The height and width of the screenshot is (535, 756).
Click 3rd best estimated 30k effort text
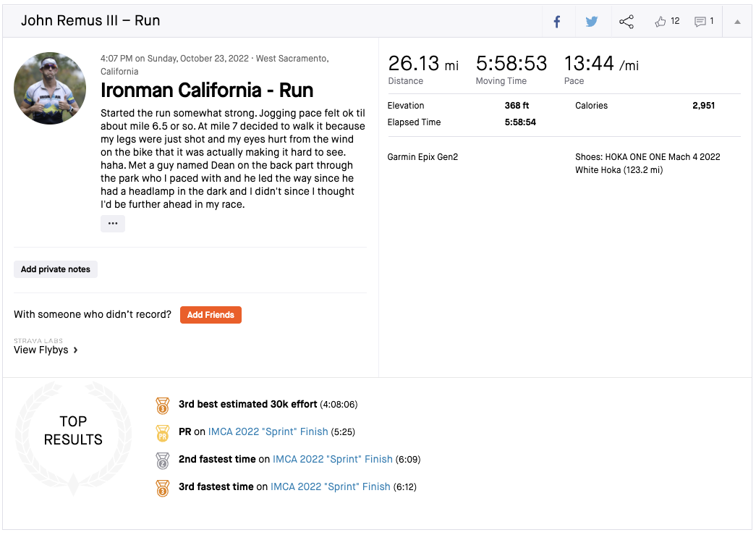(x=247, y=404)
